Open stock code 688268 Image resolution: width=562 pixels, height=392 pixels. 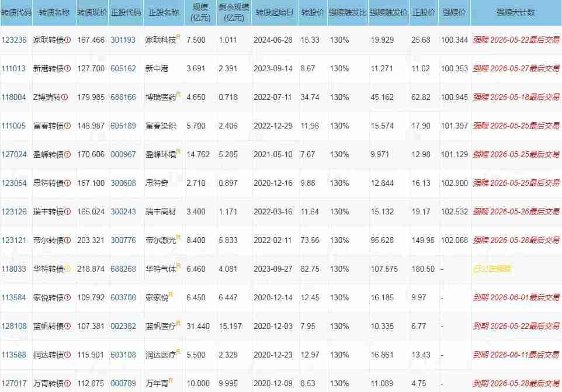[x=123, y=269]
